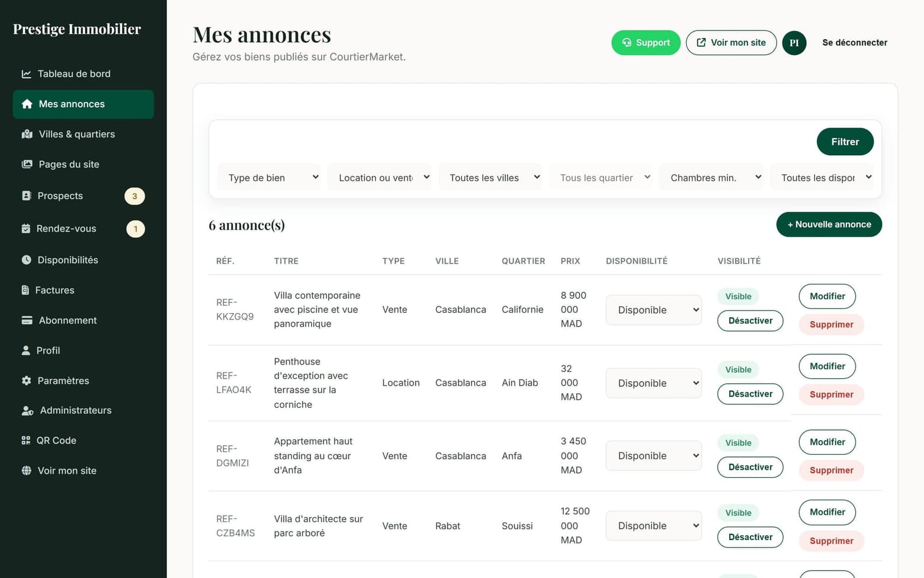
Task: Delete the Villa d'architecte listing
Action: 831,541
